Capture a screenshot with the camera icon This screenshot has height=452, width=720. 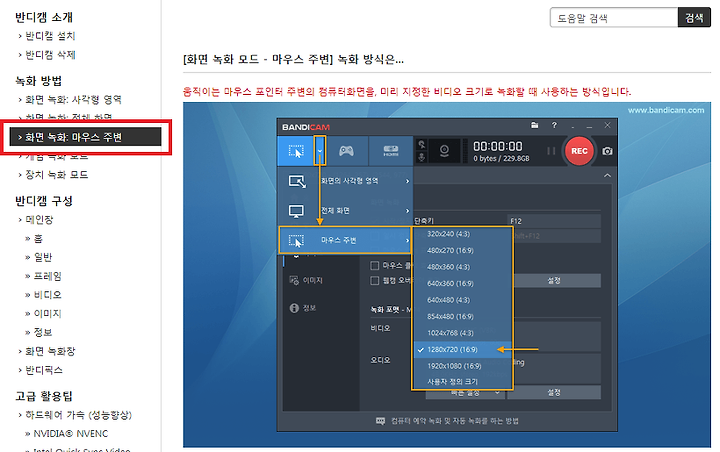(607, 151)
